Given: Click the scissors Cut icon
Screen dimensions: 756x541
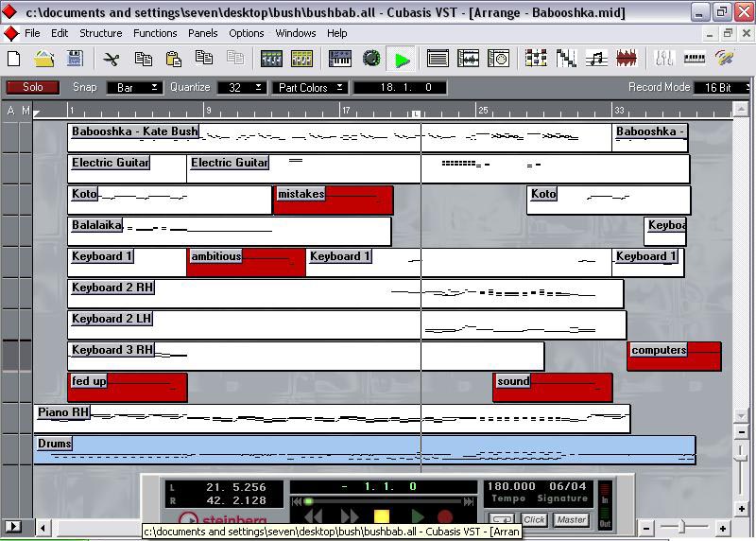Looking at the screenshot, I should 112,59.
